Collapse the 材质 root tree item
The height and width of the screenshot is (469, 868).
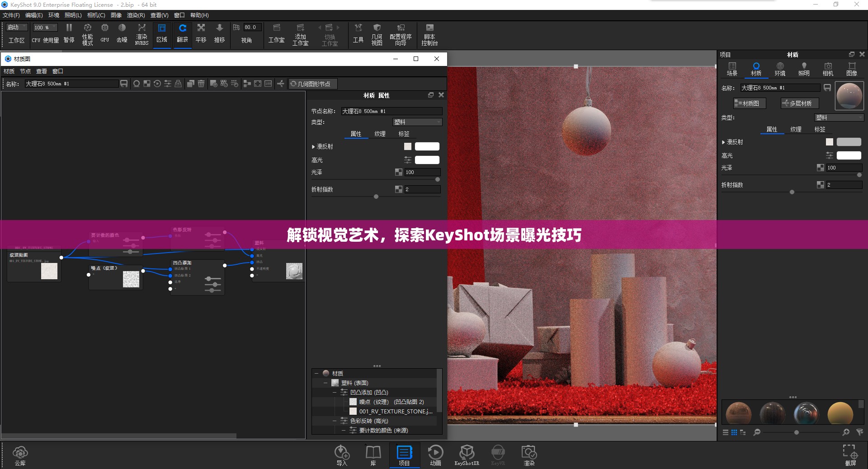tap(316, 374)
